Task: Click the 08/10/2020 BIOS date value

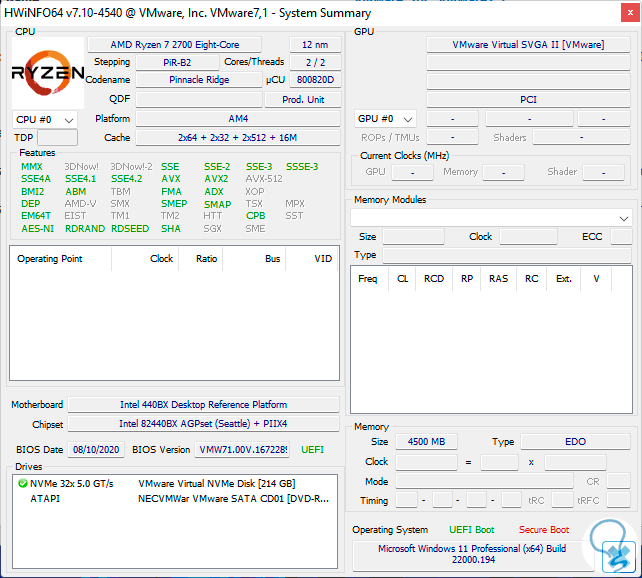Action: tap(96, 450)
